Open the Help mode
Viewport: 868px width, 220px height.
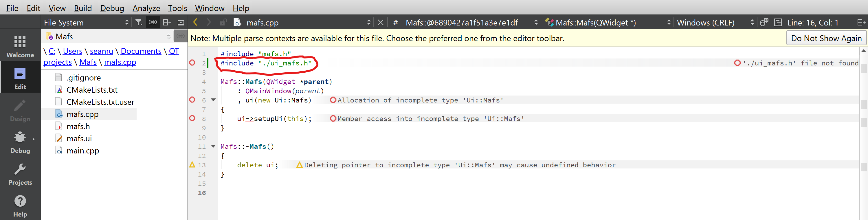(x=20, y=206)
